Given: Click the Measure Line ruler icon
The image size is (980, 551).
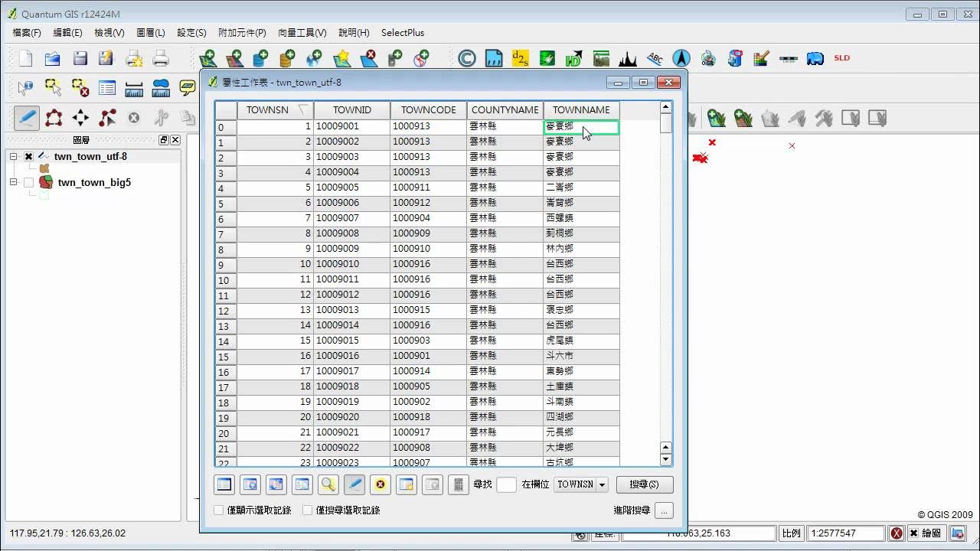Looking at the screenshot, I should [133, 88].
